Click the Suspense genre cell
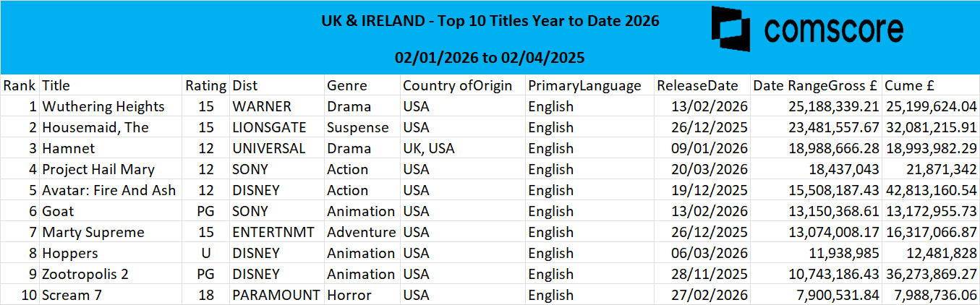This screenshot has height=305, width=980. coord(358,127)
